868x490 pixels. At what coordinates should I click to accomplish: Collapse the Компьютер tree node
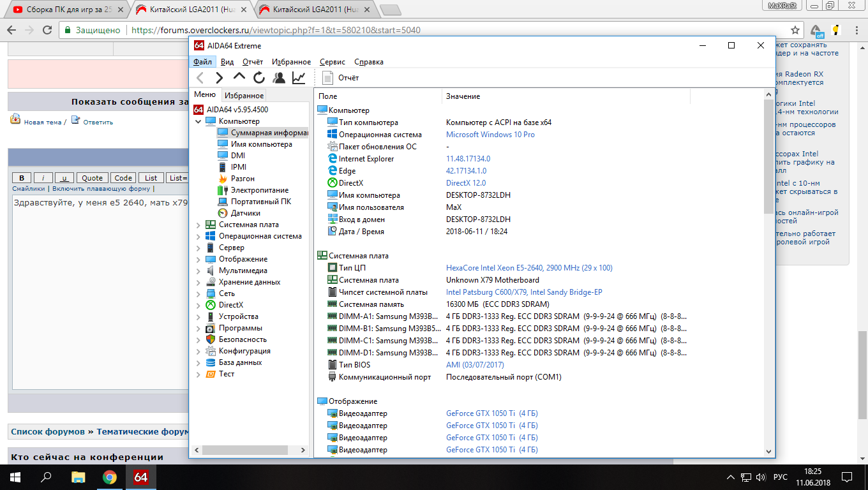[x=198, y=121]
